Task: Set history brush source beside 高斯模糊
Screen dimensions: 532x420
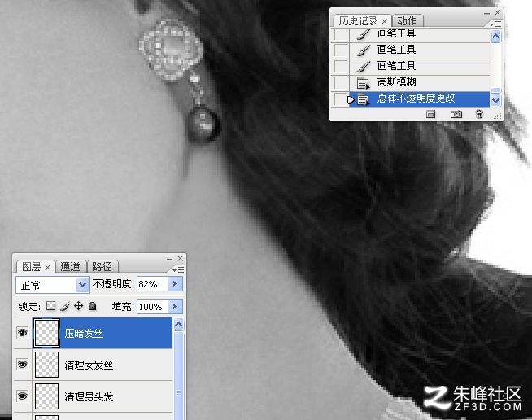Action: click(341, 82)
